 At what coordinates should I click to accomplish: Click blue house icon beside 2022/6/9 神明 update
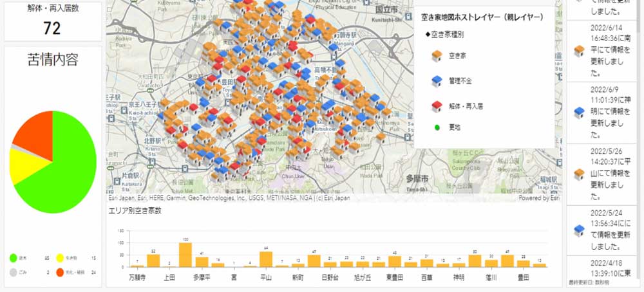[578, 112]
